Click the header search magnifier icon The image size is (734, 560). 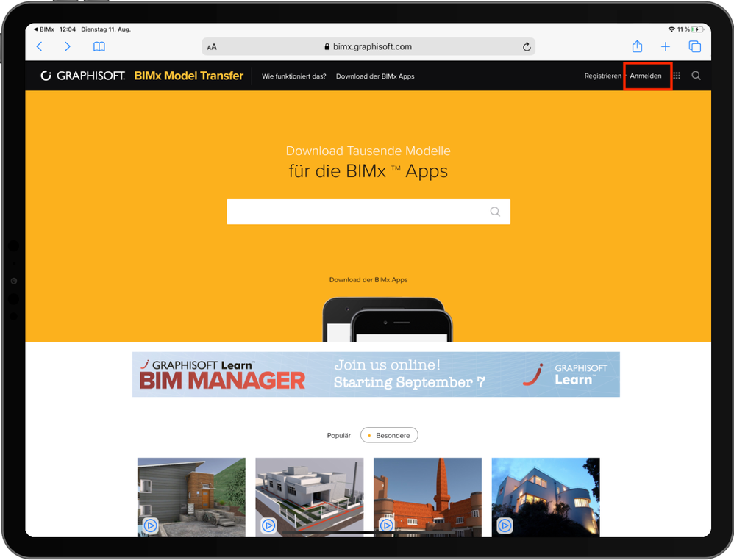point(696,76)
